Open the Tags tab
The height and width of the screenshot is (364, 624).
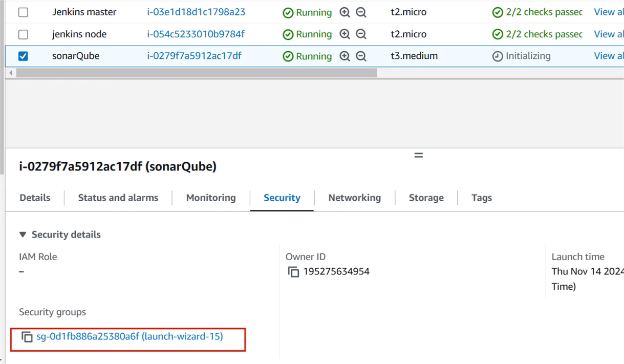(482, 198)
